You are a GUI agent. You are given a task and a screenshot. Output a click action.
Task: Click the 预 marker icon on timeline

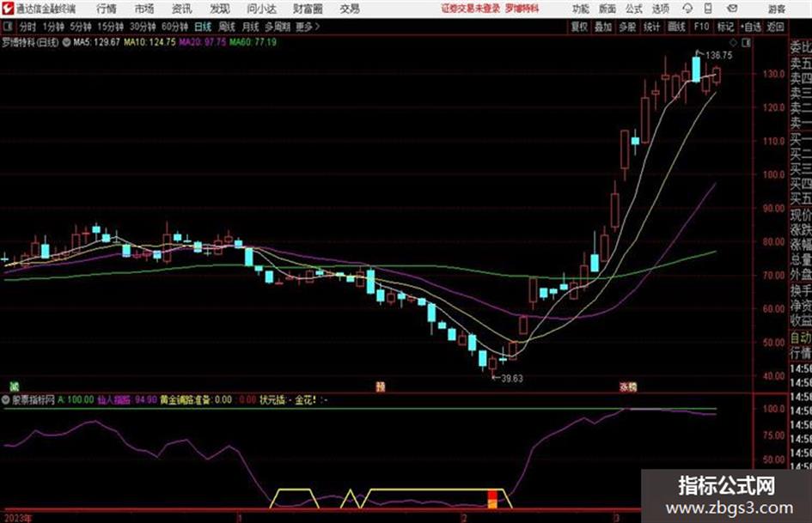(x=381, y=386)
